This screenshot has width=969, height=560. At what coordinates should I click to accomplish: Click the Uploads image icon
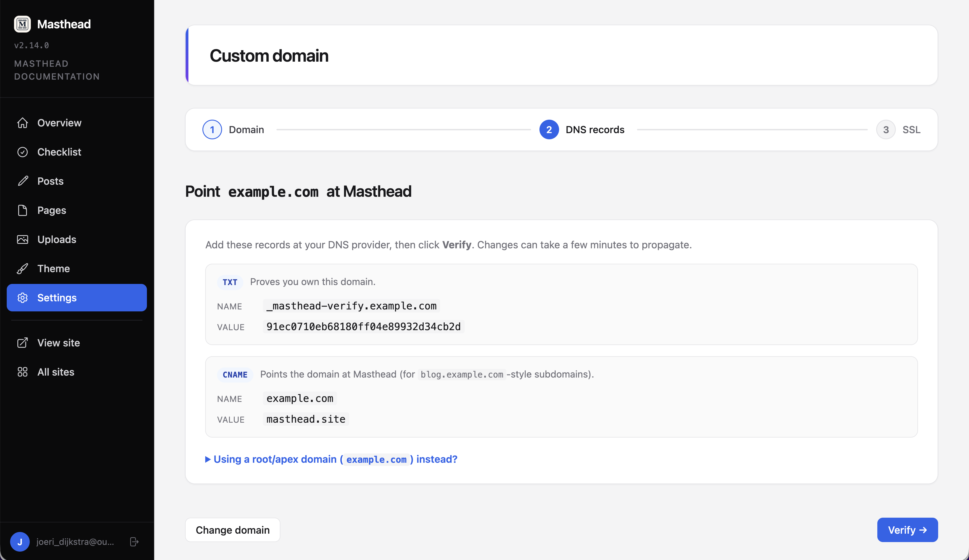coord(23,239)
